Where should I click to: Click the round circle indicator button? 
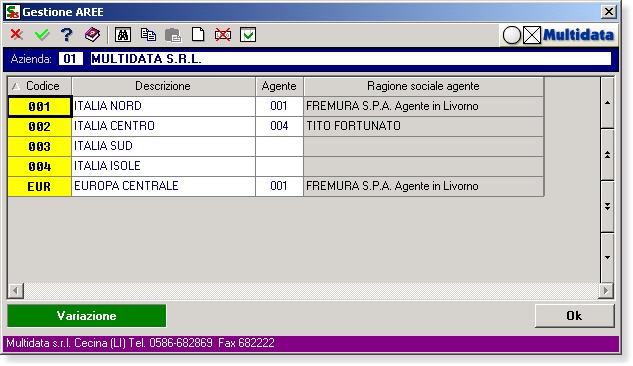[512, 36]
